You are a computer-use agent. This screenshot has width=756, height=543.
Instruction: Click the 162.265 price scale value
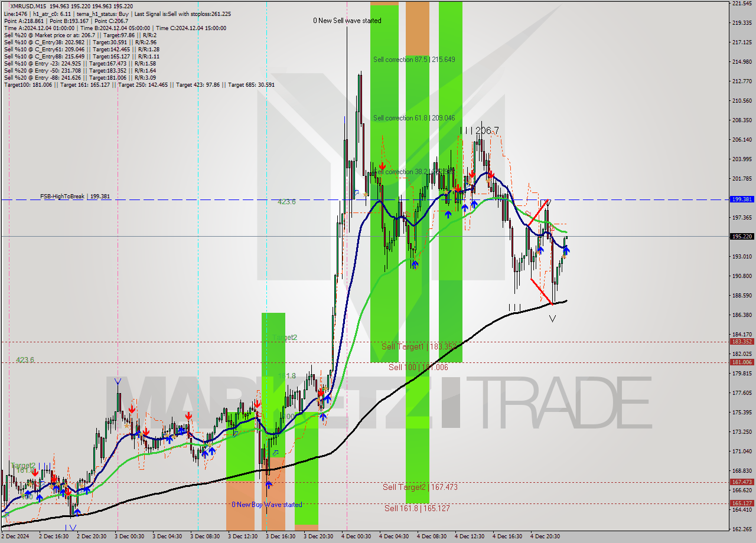click(x=741, y=529)
